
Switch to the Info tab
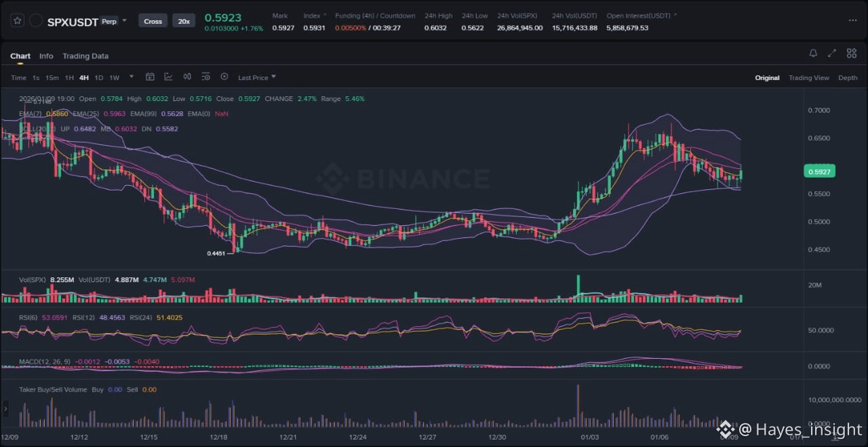click(46, 56)
